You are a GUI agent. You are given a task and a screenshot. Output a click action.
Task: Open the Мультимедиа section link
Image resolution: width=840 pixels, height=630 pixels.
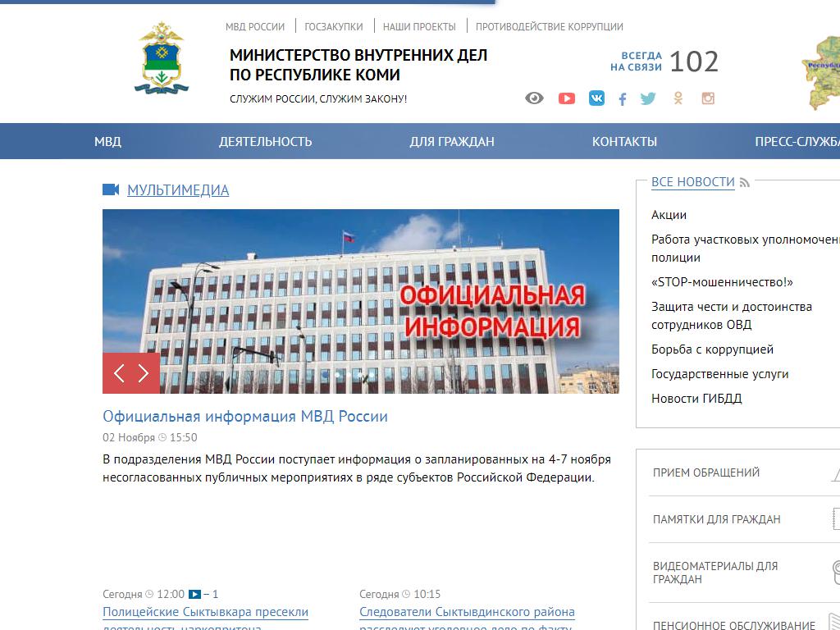[x=178, y=190]
